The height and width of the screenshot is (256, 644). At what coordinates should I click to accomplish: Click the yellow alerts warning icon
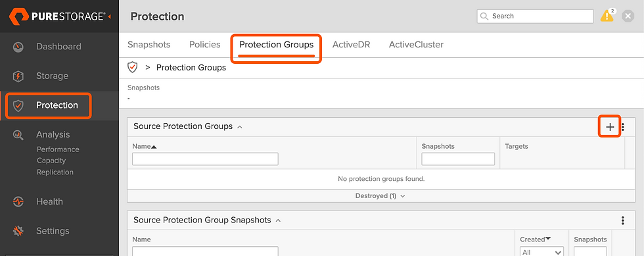[x=607, y=16]
